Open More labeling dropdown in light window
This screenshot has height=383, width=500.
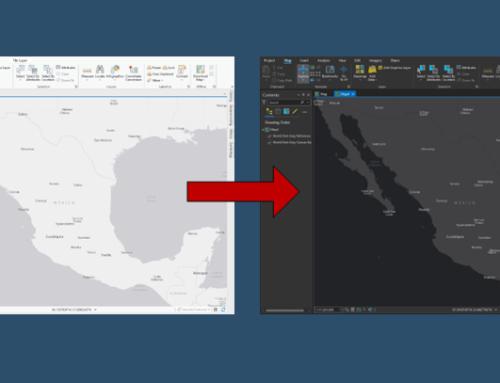tap(156, 80)
